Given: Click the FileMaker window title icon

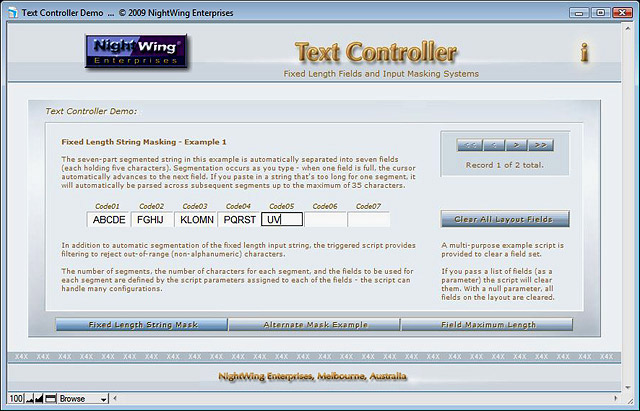Looking at the screenshot, I should [13, 13].
